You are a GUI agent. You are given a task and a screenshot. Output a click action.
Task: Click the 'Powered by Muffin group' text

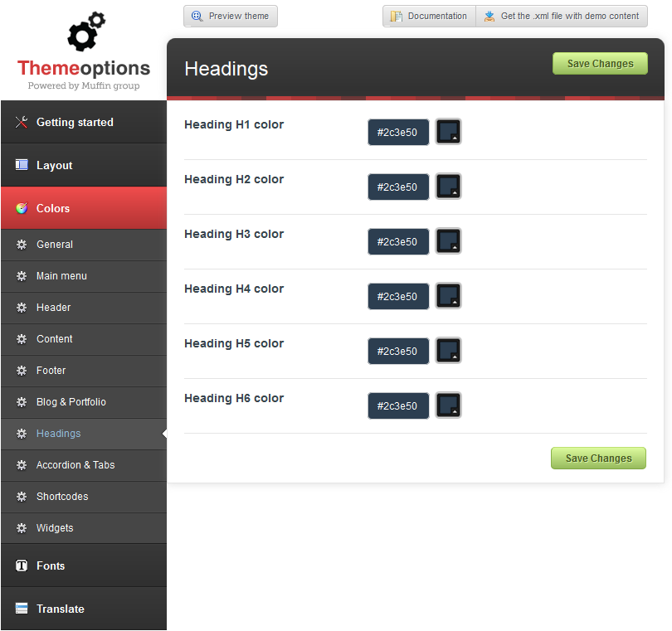84,85
